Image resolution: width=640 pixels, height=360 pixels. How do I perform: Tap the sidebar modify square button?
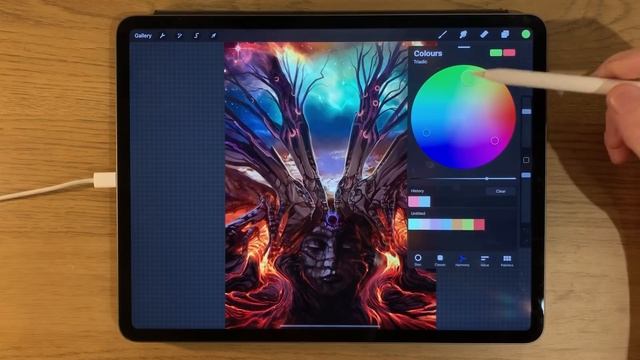tap(526, 160)
